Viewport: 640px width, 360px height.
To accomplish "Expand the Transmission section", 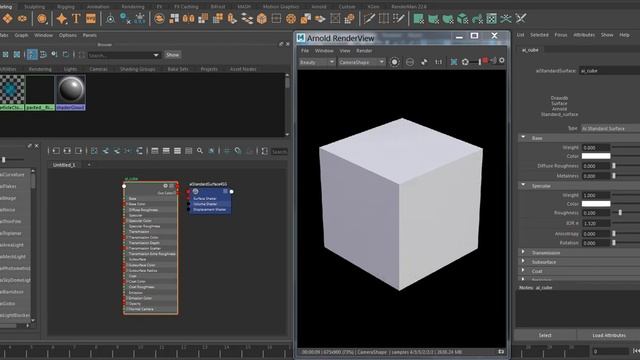I will pyautogui.click(x=523, y=252).
